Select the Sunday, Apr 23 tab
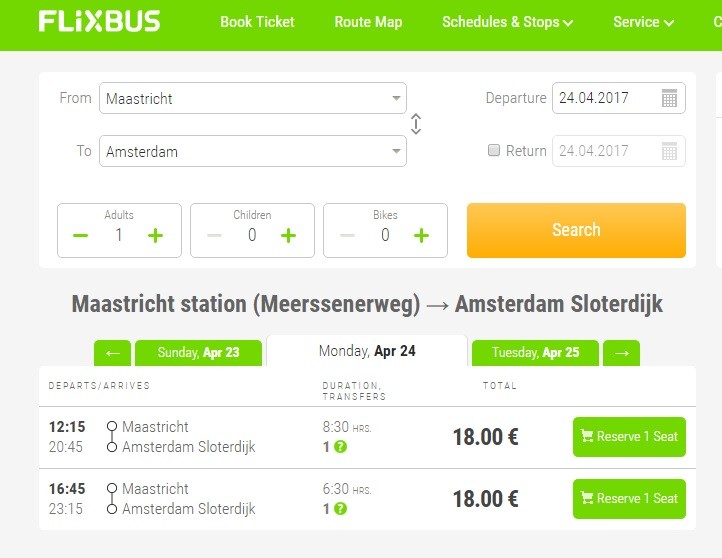The height and width of the screenshot is (558, 722). 198,353
